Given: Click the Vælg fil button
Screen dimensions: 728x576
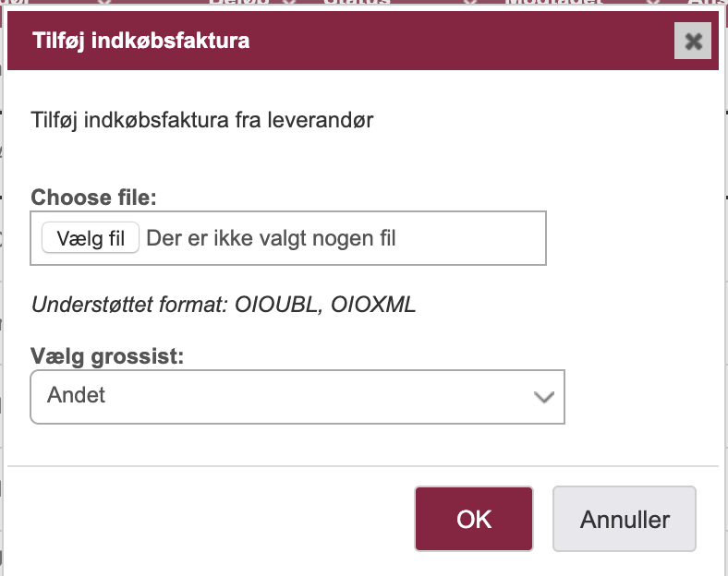Looking at the screenshot, I should click(x=91, y=238).
